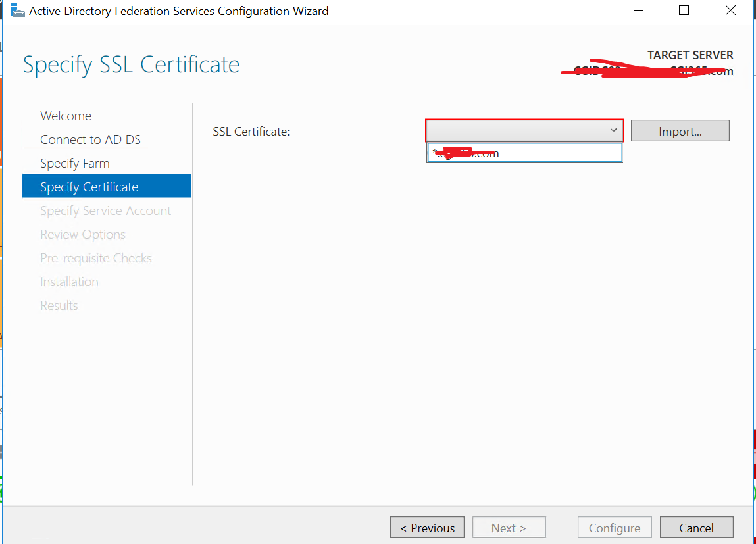Cancel the configuration wizard
756x544 pixels.
(696, 528)
